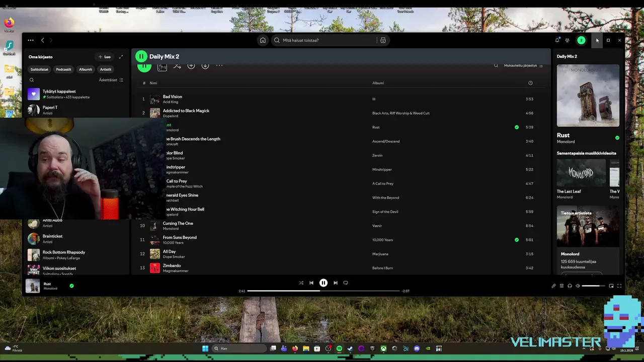Open the Browse icon beside search field
Screen dimensions: 644x362
coord(383,40)
